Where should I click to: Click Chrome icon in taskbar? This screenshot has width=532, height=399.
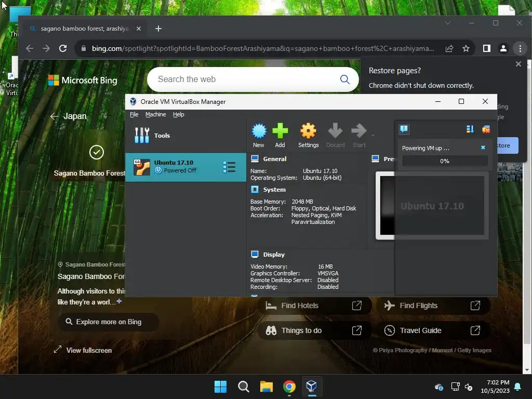coord(289,387)
